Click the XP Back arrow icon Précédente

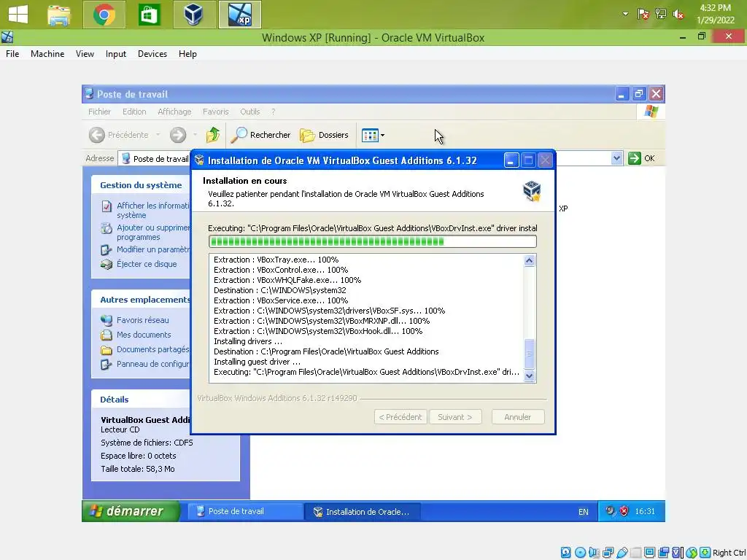97,135
